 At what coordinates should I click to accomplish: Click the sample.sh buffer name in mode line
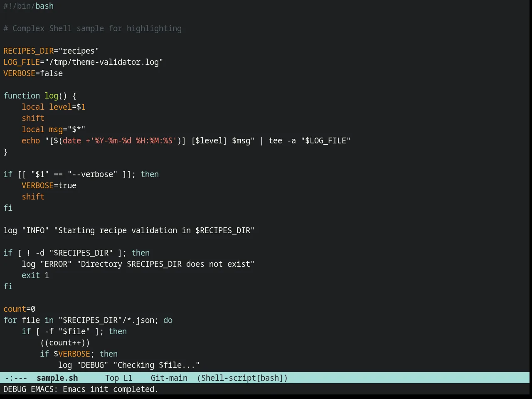tap(57, 378)
